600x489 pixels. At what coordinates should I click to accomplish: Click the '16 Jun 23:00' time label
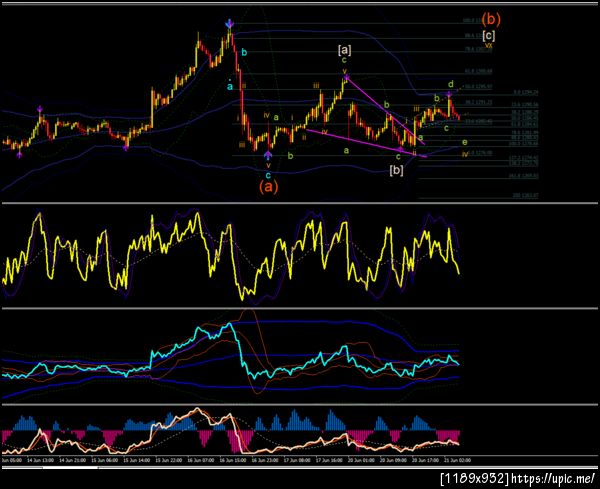(264, 460)
